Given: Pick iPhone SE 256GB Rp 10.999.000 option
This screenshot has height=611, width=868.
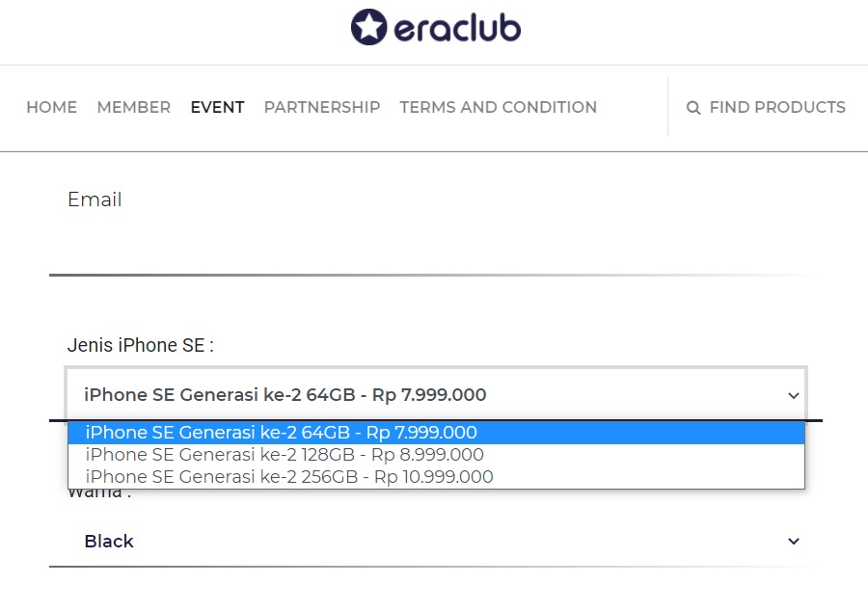Looking at the screenshot, I should pos(436,477).
